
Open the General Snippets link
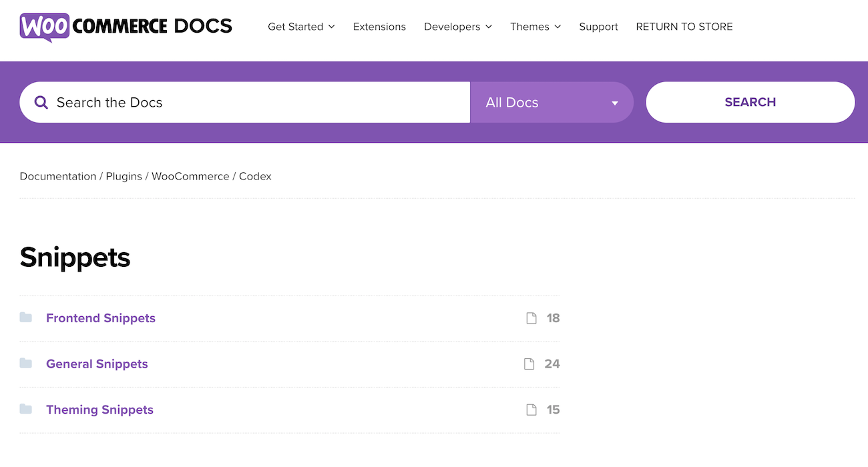(97, 364)
